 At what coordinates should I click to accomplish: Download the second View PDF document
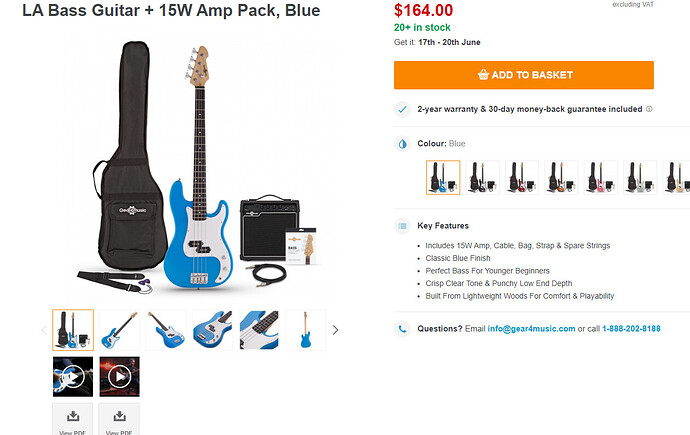coord(119,419)
